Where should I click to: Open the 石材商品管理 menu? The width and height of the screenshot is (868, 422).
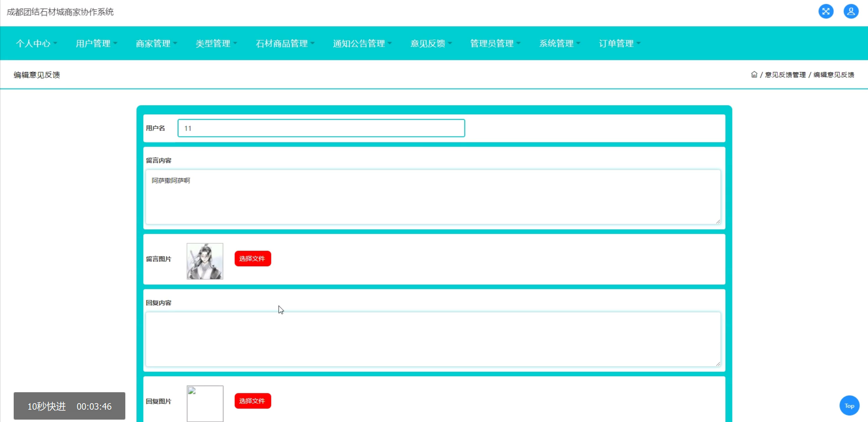285,43
